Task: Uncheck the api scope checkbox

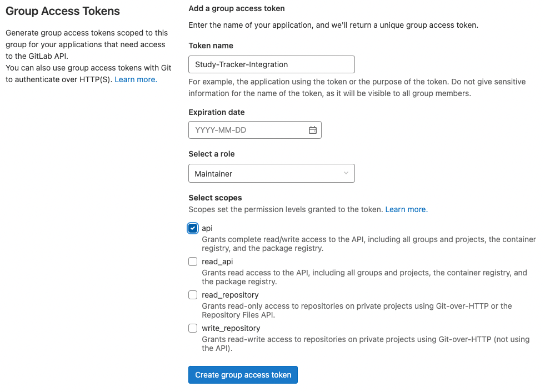Action: point(193,228)
